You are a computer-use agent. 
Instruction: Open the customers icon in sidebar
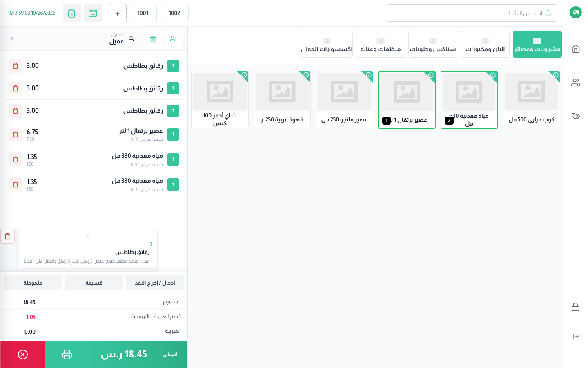coord(576,82)
